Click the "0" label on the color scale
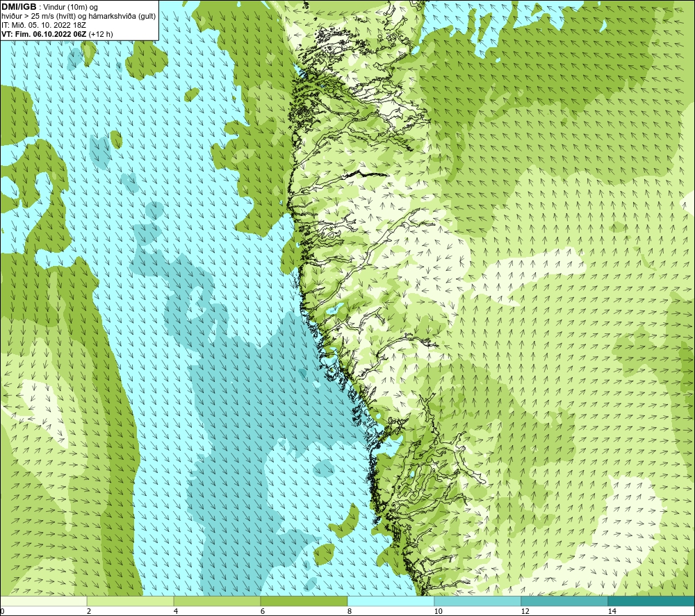The width and height of the screenshot is (695, 616). tap(2, 612)
